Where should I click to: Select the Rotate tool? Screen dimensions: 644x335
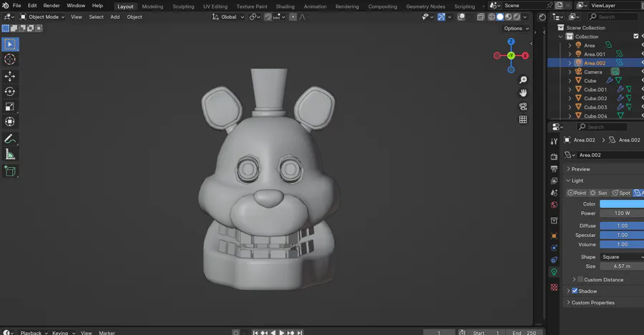pyautogui.click(x=10, y=91)
